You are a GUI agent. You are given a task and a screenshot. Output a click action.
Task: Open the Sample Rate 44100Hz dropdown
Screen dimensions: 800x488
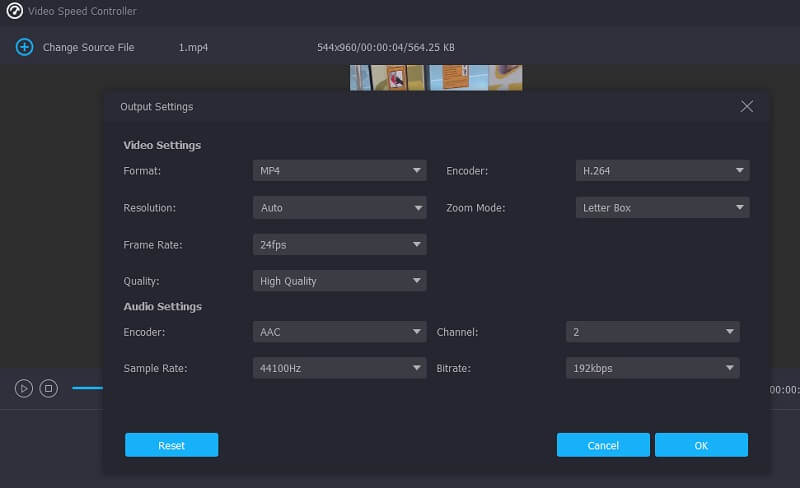point(339,368)
